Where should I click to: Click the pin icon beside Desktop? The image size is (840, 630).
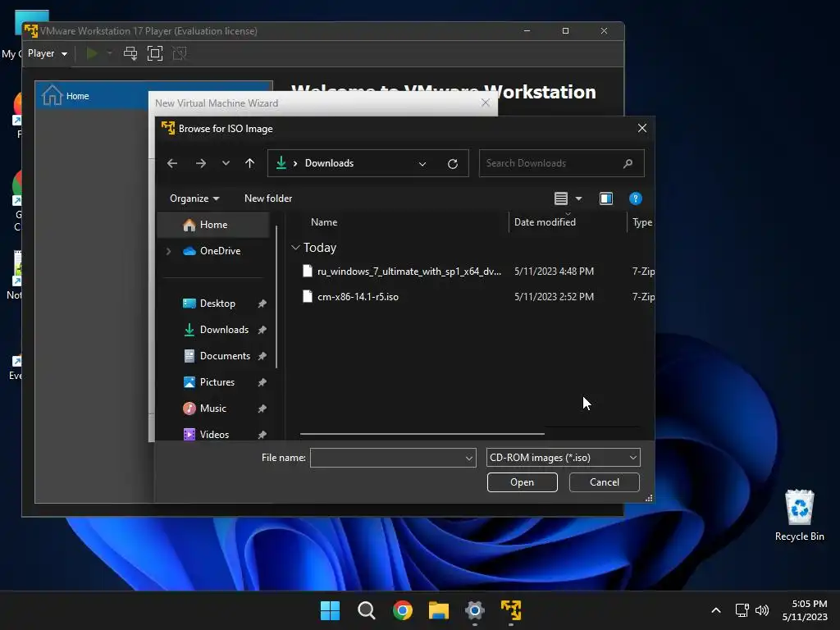click(262, 304)
